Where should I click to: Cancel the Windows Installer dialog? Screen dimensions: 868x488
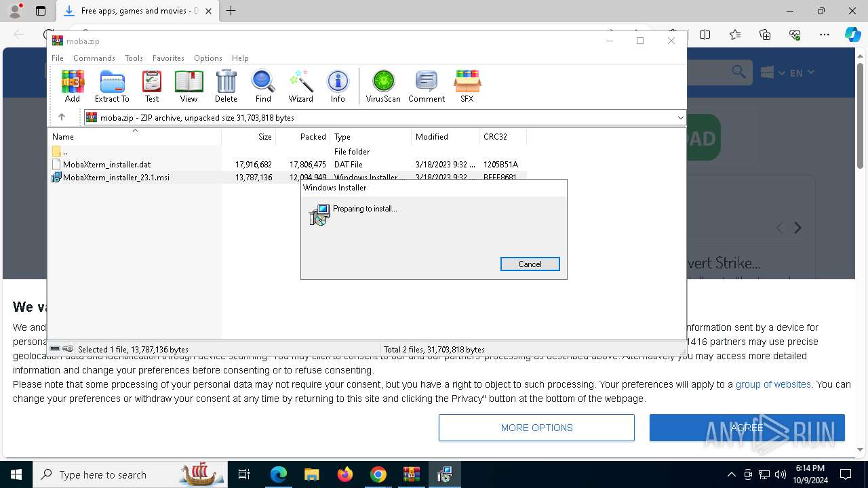pyautogui.click(x=530, y=264)
